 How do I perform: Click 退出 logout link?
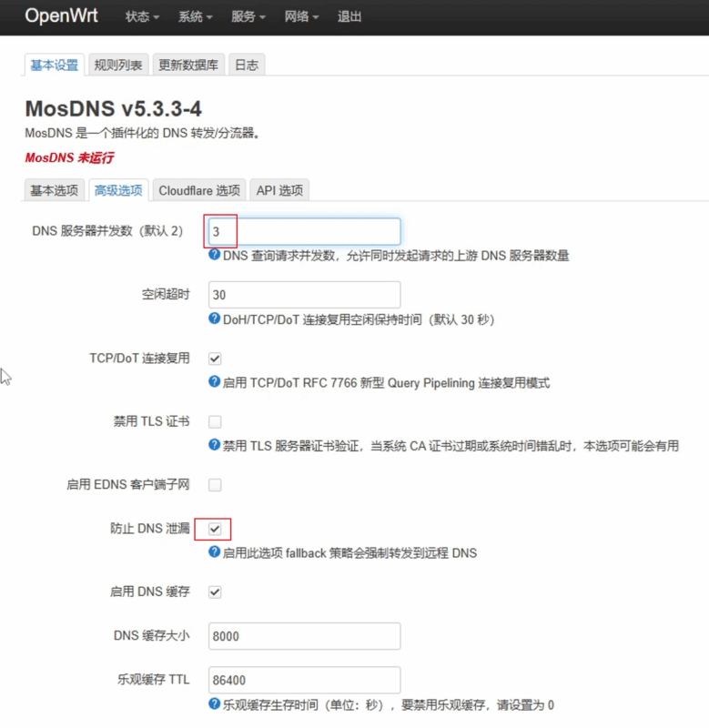click(349, 16)
